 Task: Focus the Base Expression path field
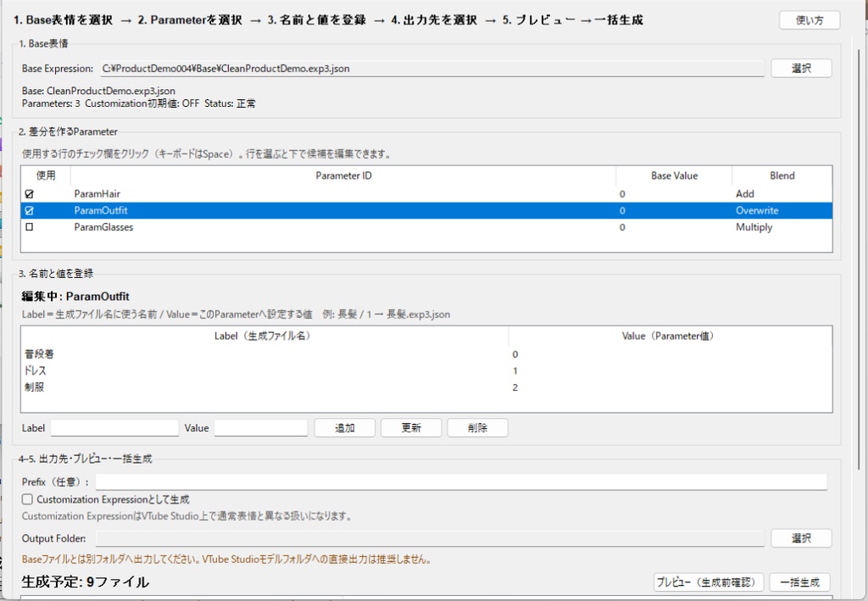[x=431, y=69]
